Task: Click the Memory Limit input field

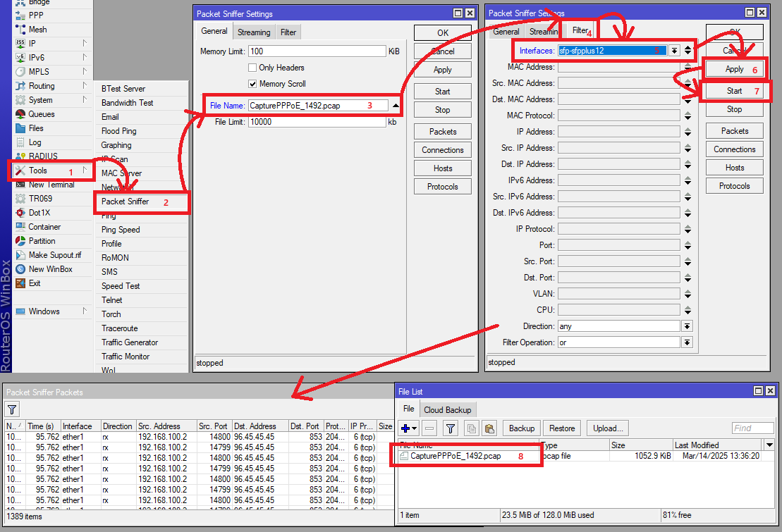Action: click(317, 51)
